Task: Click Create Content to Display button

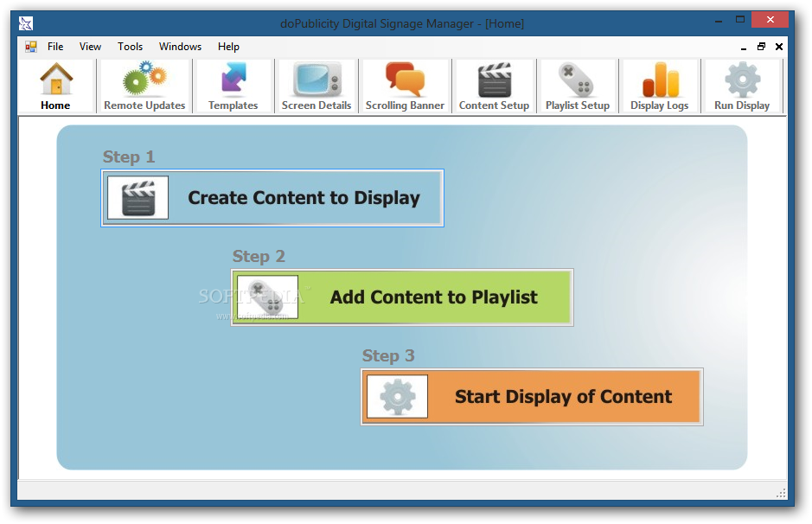Action: [x=272, y=198]
